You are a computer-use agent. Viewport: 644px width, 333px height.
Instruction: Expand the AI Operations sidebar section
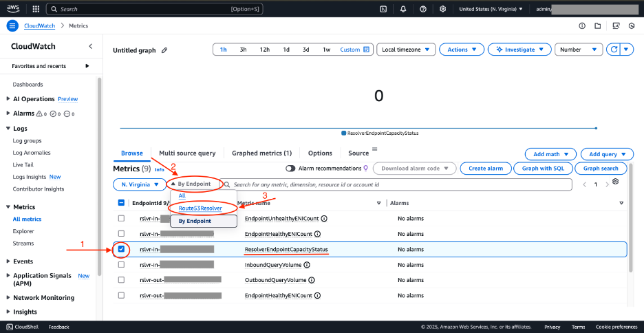9,99
